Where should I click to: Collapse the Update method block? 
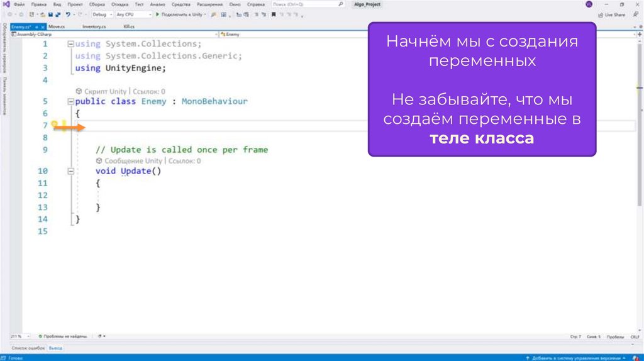pos(70,171)
